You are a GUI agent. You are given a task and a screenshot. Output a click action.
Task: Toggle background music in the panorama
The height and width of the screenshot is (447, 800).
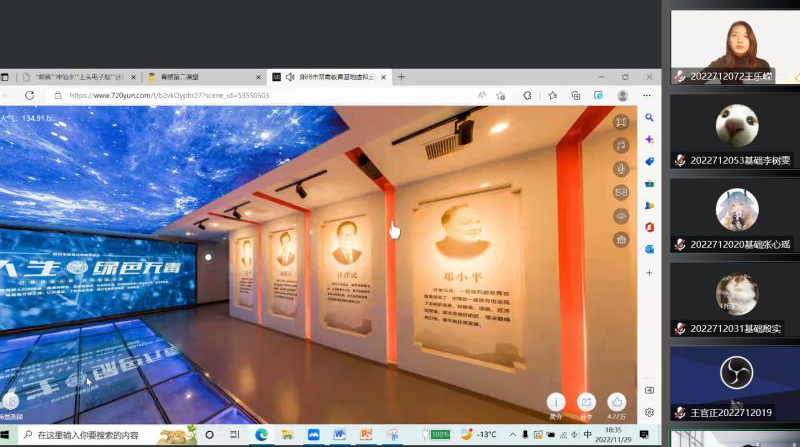[621, 145]
